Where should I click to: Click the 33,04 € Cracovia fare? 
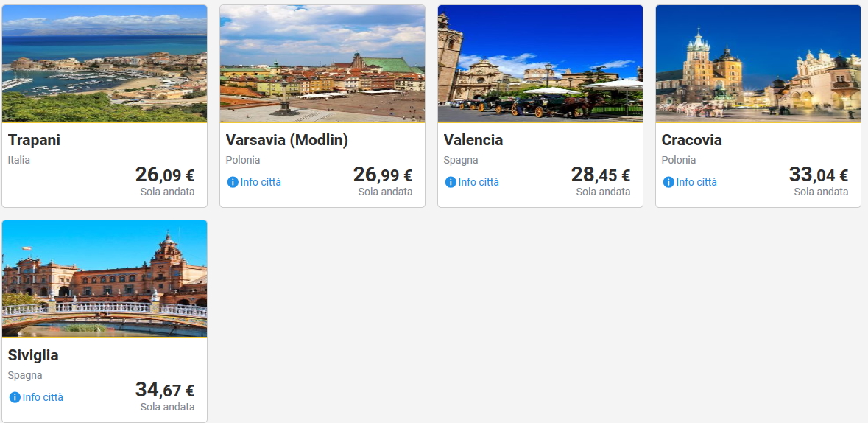click(x=819, y=175)
